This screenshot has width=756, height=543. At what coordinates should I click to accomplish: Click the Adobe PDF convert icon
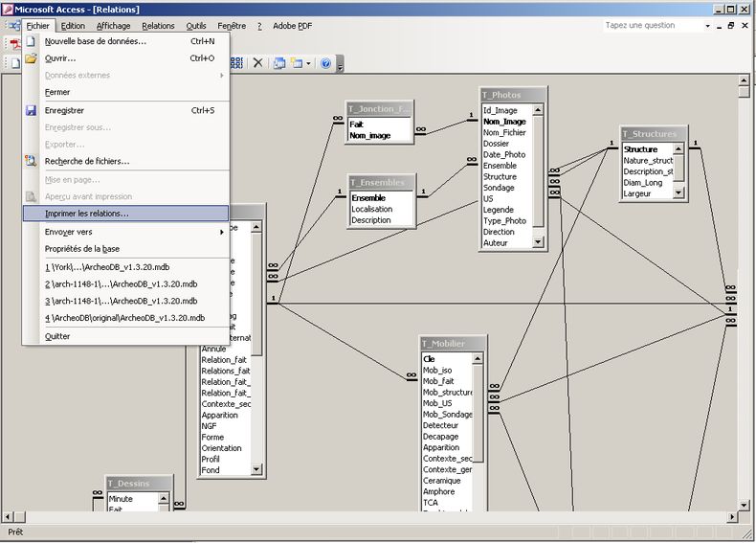coord(15,43)
